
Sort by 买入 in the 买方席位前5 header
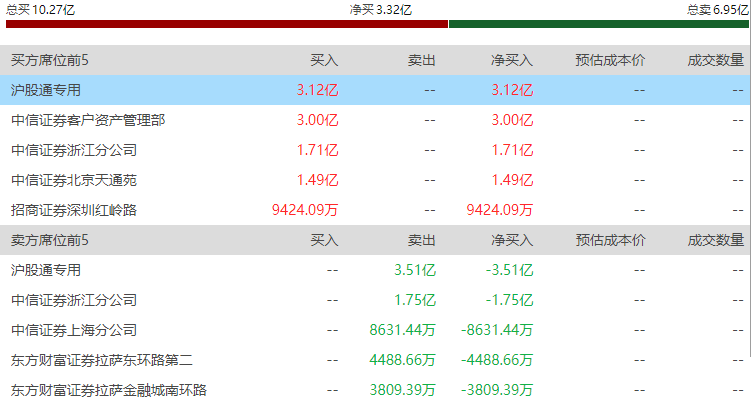coord(324,60)
